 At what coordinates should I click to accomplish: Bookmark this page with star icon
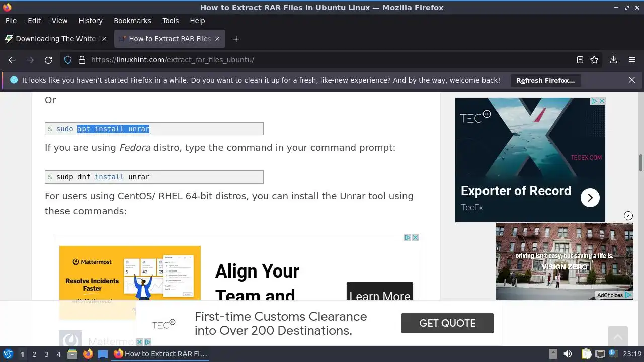coord(594,60)
